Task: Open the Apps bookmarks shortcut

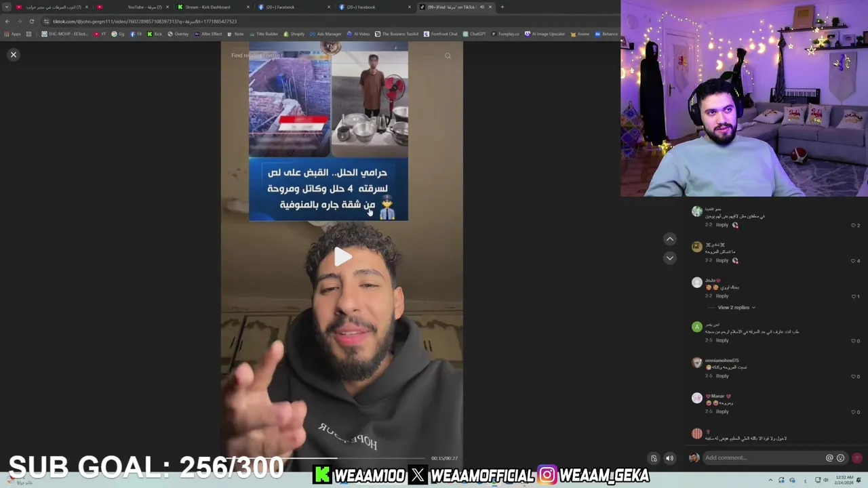Action: pos(13,34)
